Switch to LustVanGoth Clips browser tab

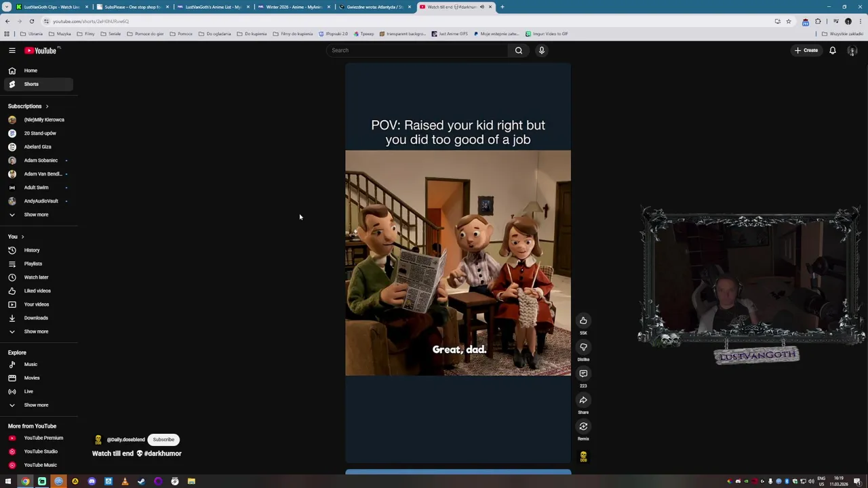(53, 7)
